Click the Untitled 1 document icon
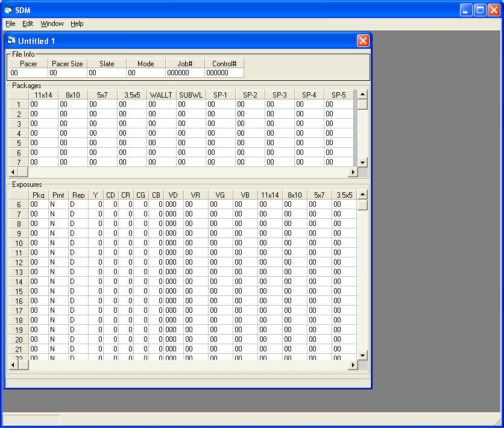The image size is (504, 428). [11, 41]
